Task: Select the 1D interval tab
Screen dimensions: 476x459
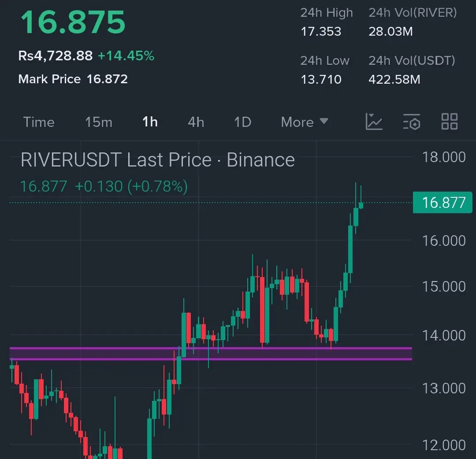Action: (x=242, y=122)
